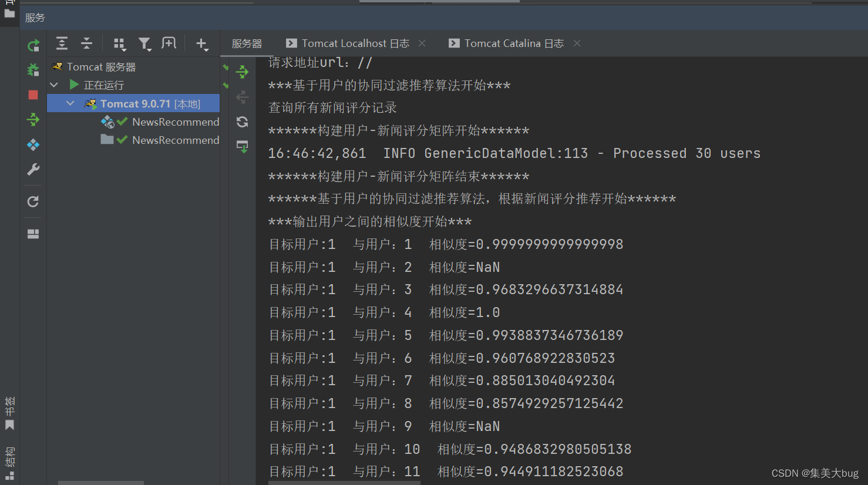Click the 输出用户之间的相似度开始 line

coord(370,222)
